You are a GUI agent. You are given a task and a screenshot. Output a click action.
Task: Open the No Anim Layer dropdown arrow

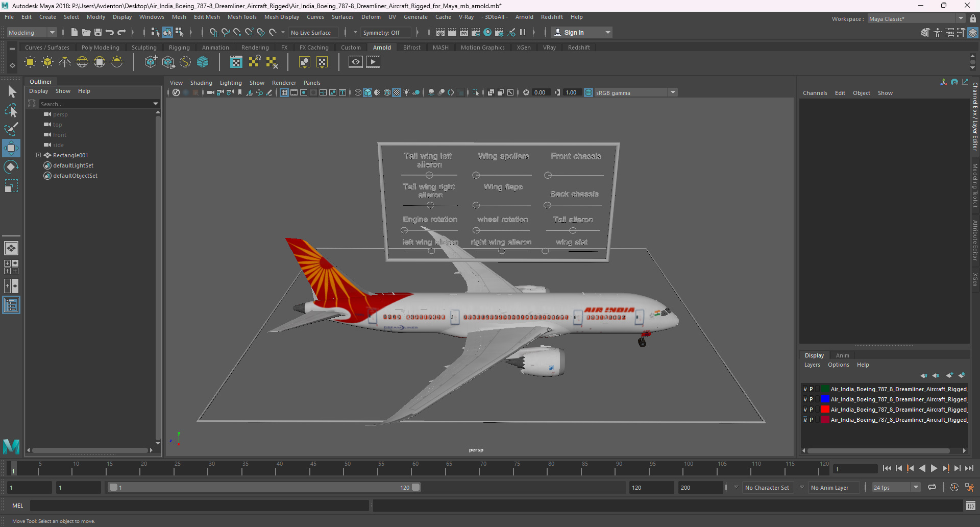(x=802, y=487)
